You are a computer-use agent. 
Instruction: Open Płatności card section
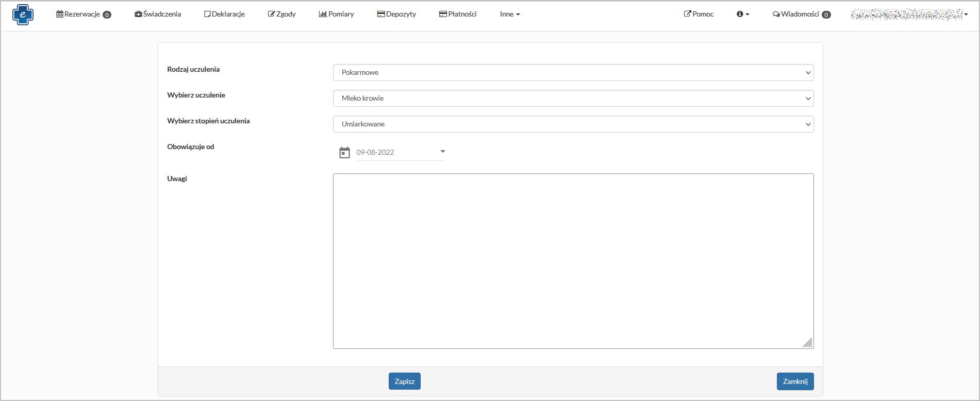(x=458, y=14)
